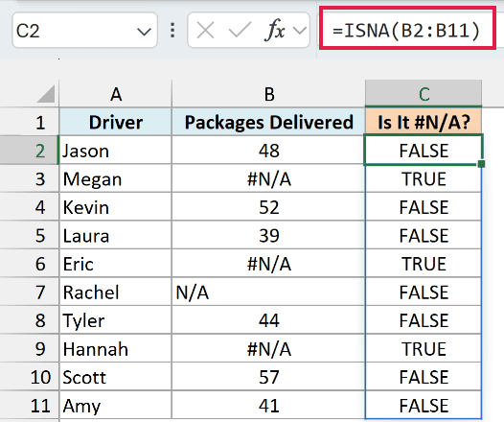Select column B header
The image size is (504, 422).
pyautogui.click(x=268, y=94)
